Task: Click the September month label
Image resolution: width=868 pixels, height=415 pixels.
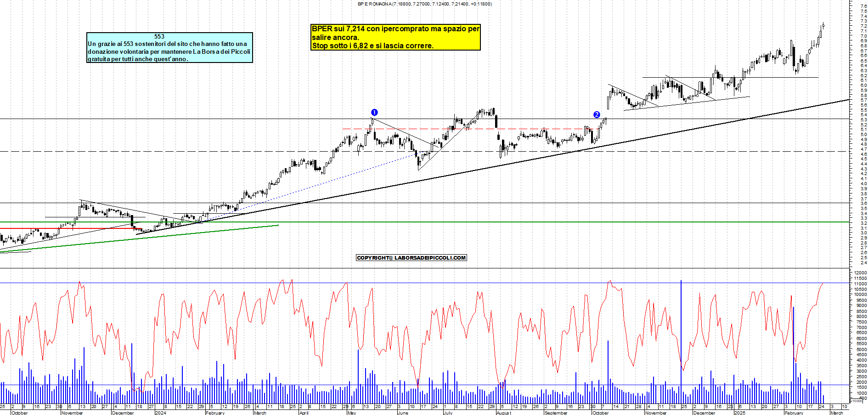Action: pyautogui.click(x=556, y=413)
